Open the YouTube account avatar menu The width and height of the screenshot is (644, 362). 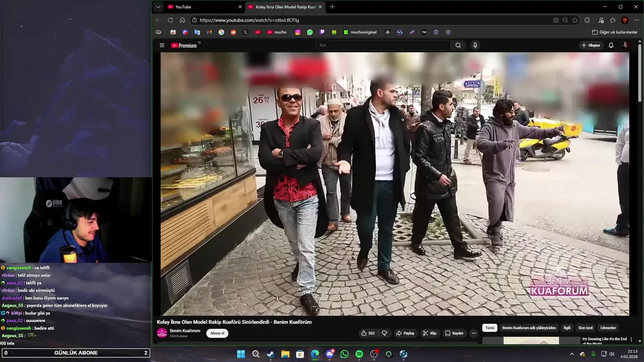(x=625, y=45)
